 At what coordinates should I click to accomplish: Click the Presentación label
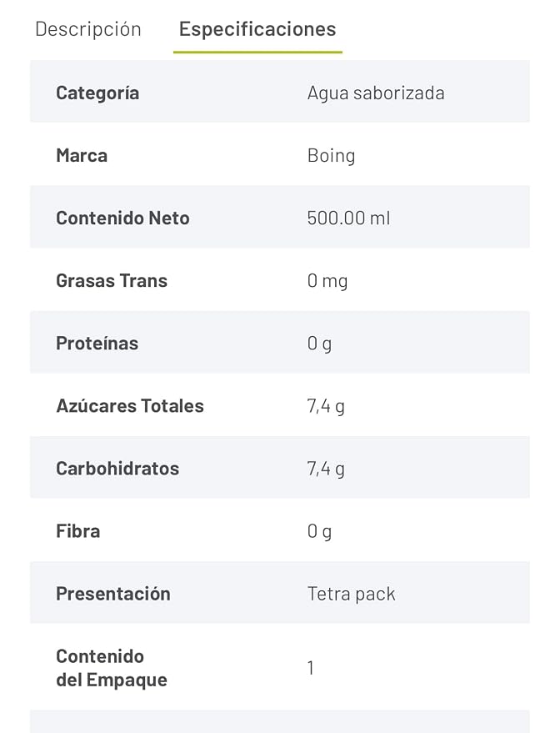pyautogui.click(x=113, y=595)
